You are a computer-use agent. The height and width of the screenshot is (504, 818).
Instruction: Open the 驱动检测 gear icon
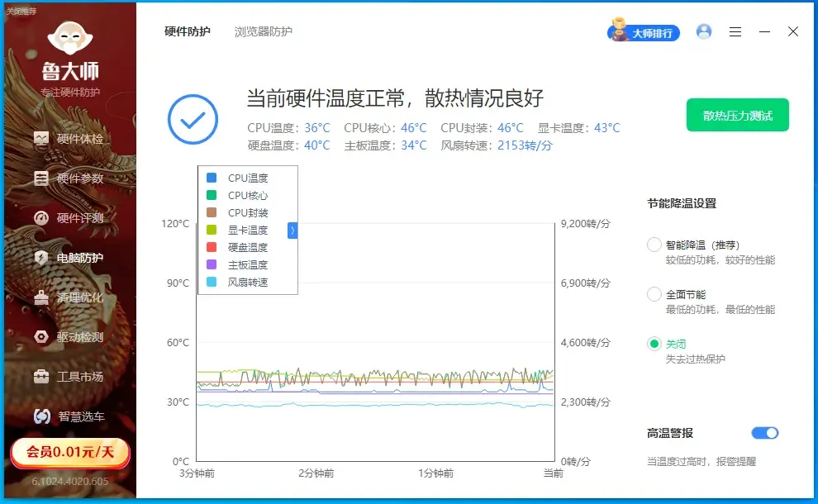pyautogui.click(x=41, y=337)
